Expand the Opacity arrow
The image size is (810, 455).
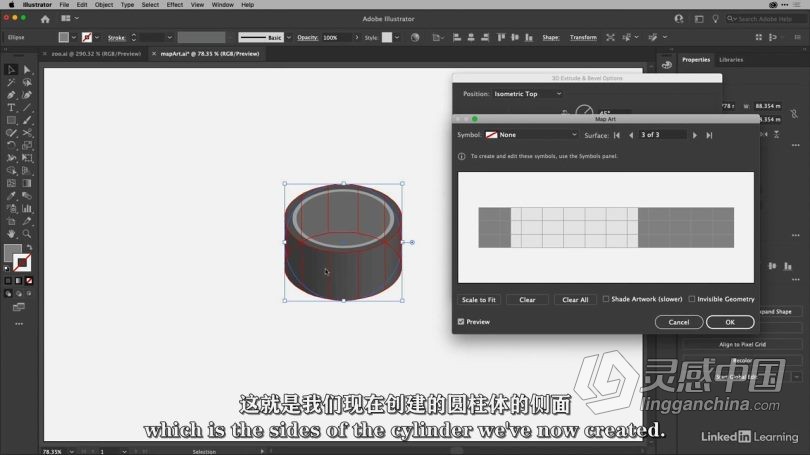coord(356,38)
